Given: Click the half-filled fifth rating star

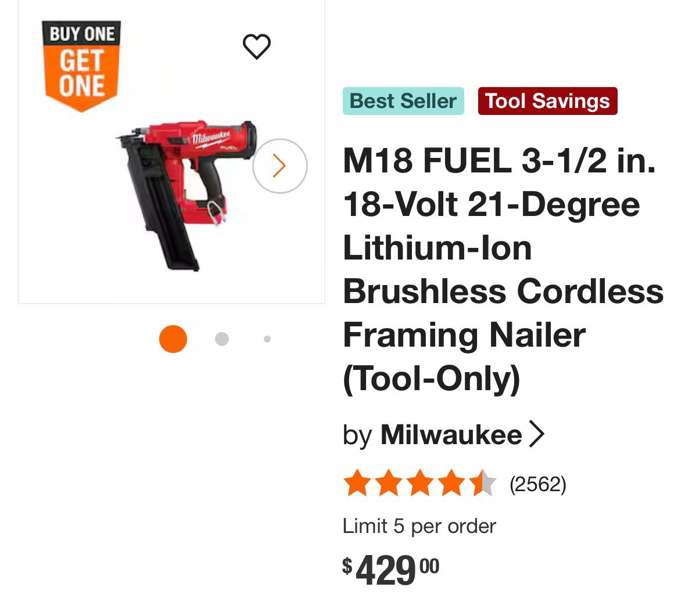Looking at the screenshot, I should (x=483, y=484).
